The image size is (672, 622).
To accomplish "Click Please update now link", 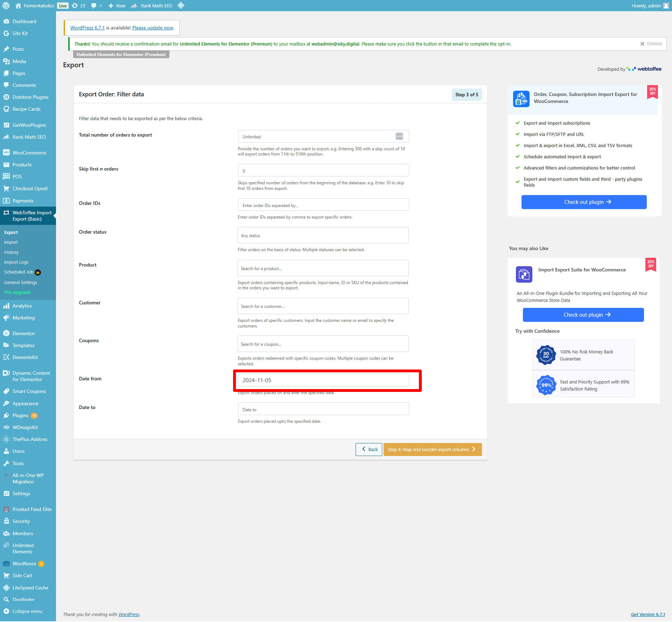I will [153, 28].
